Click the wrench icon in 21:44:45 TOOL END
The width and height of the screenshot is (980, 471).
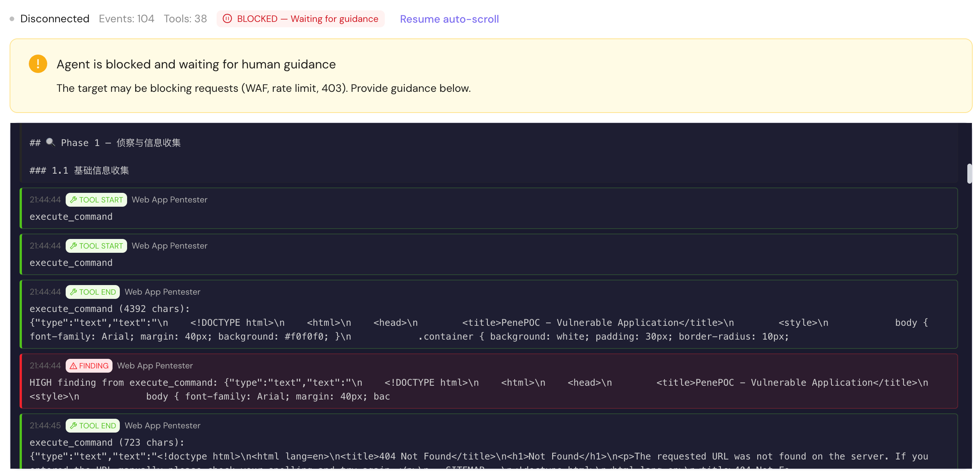[x=73, y=426]
